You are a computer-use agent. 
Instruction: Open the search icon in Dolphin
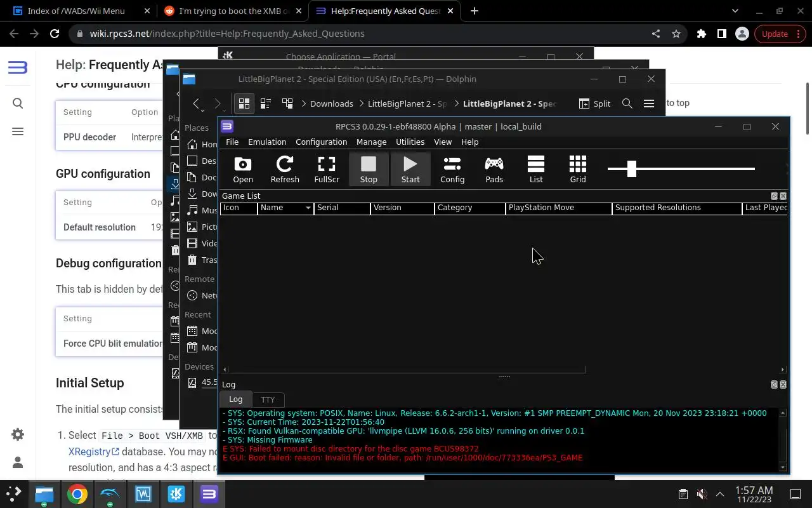tap(627, 104)
